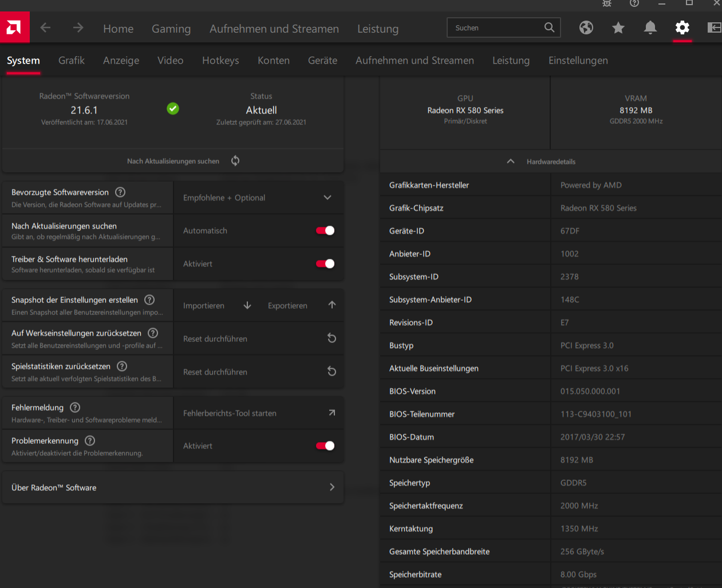
Task: Show help for Spielstatistiken zurücksetzen
Action: point(122,366)
